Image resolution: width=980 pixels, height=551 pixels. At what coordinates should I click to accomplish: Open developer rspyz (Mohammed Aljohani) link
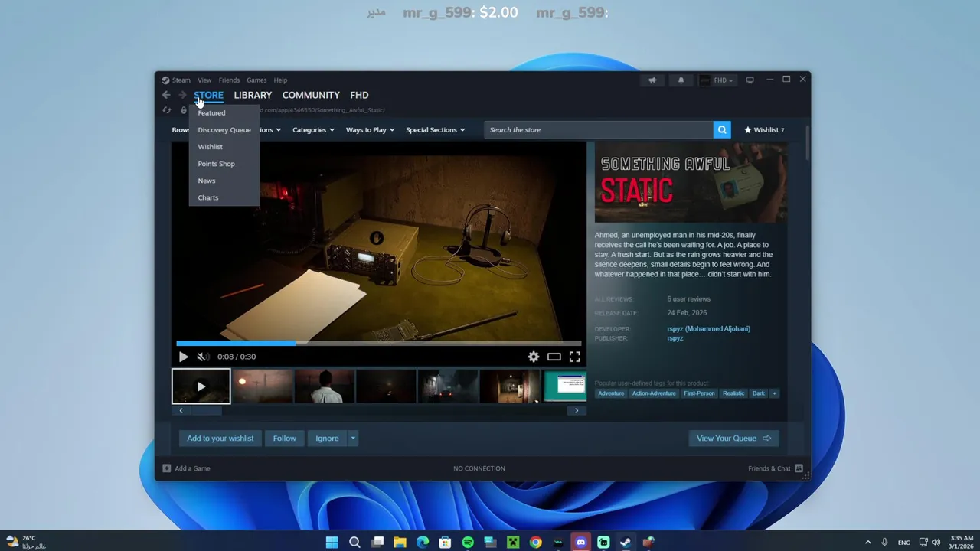click(708, 329)
